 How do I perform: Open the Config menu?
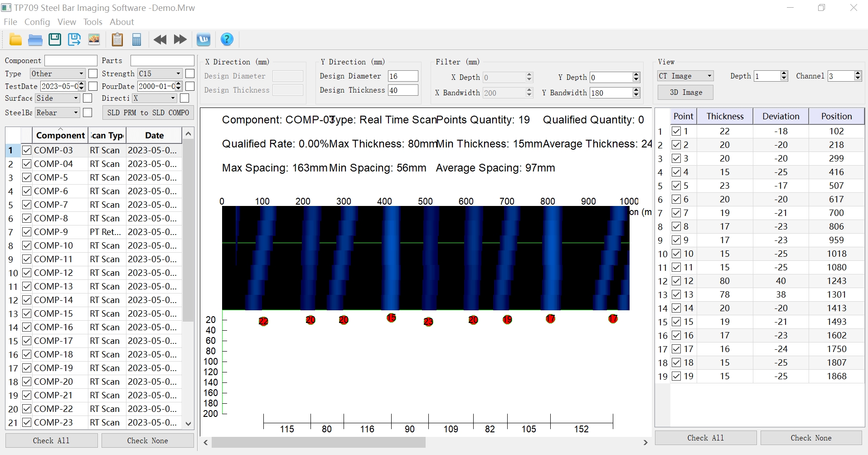pyautogui.click(x=37, y=22)
